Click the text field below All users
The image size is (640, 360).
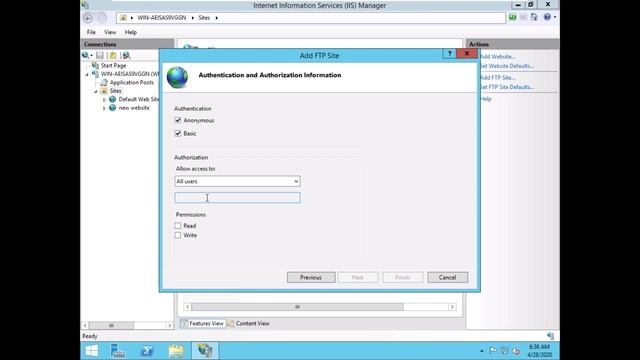point(237,198)
